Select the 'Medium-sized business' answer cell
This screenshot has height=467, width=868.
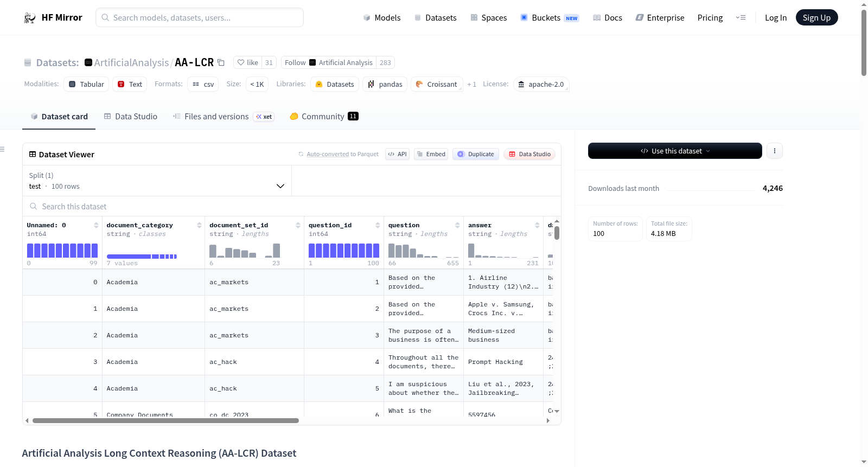pos(503,335)
